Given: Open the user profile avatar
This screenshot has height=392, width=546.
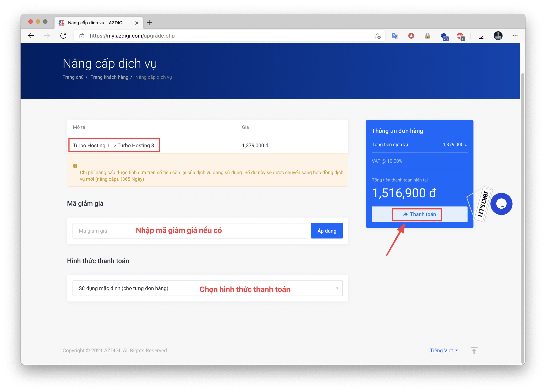Looking at the screenshot, I should tap(498, 36).
